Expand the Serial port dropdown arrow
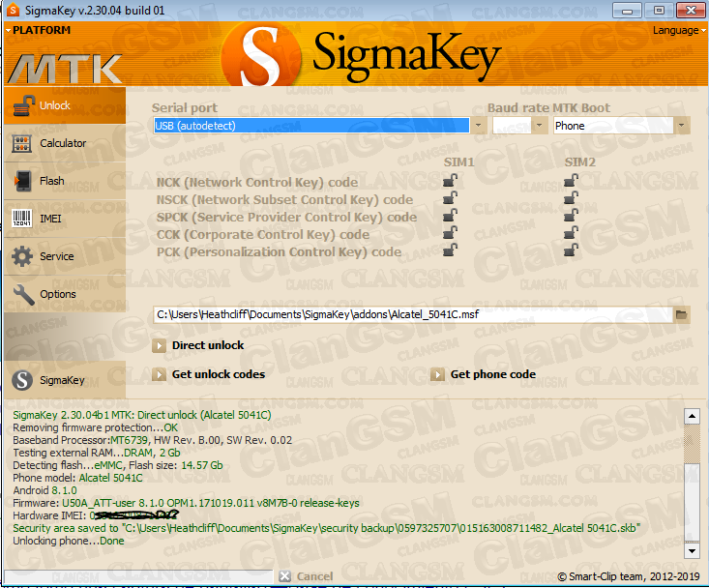The image size is (709, 588). [479, 125]
